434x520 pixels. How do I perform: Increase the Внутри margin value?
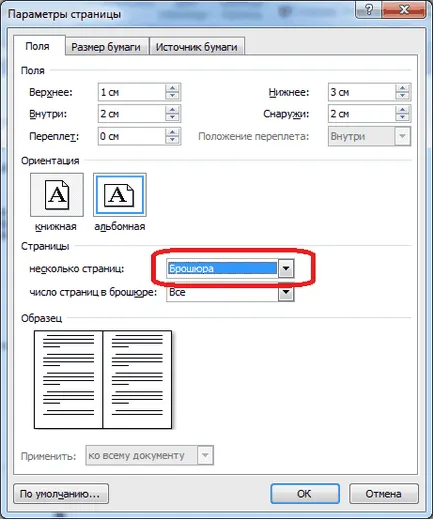click(172, 110)
